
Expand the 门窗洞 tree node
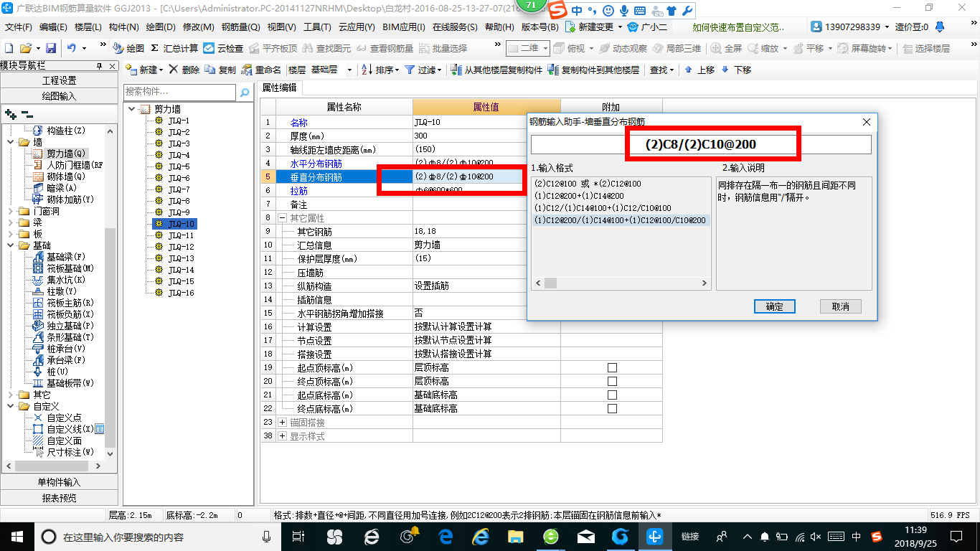tap(11, 211)
